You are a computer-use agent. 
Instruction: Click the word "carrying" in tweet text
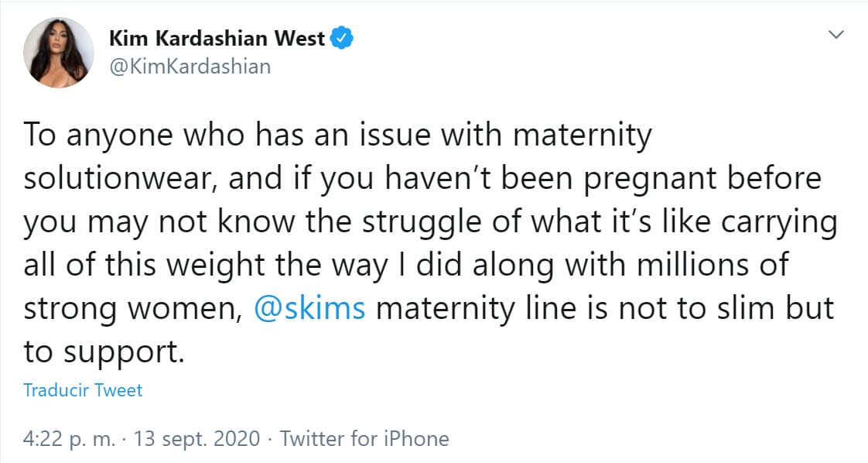pos(778,222)
